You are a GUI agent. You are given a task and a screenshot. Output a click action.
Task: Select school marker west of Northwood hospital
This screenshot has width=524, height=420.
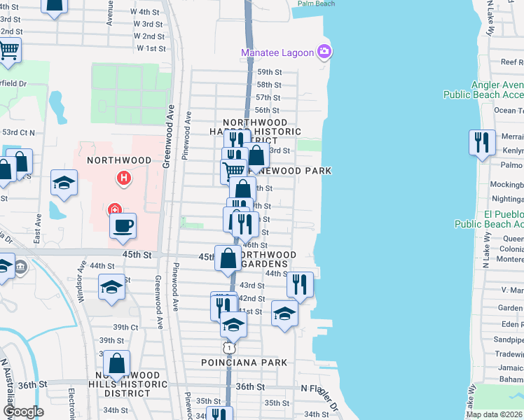click(64, 185)
